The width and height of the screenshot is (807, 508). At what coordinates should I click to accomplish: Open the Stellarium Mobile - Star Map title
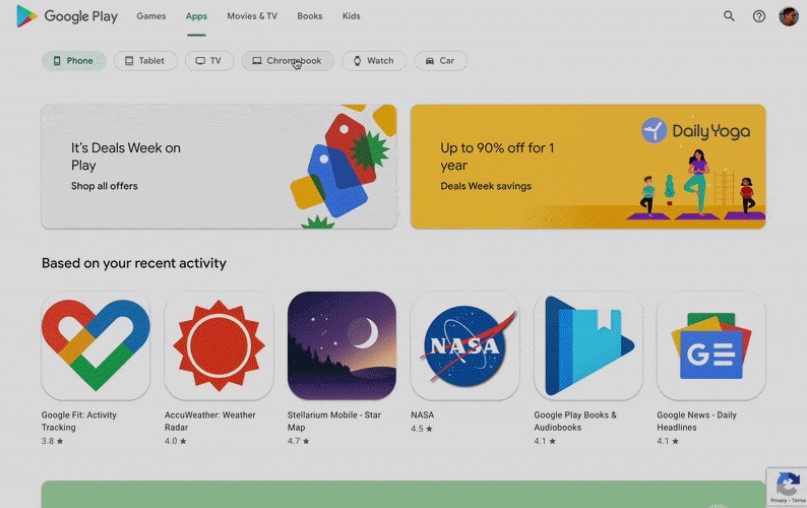(x=334, y=421)
